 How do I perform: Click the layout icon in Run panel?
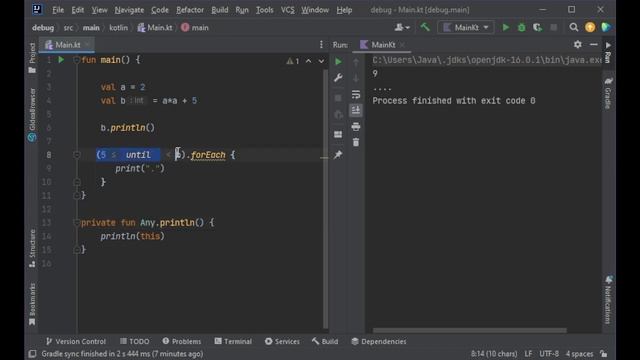(338, 134)
